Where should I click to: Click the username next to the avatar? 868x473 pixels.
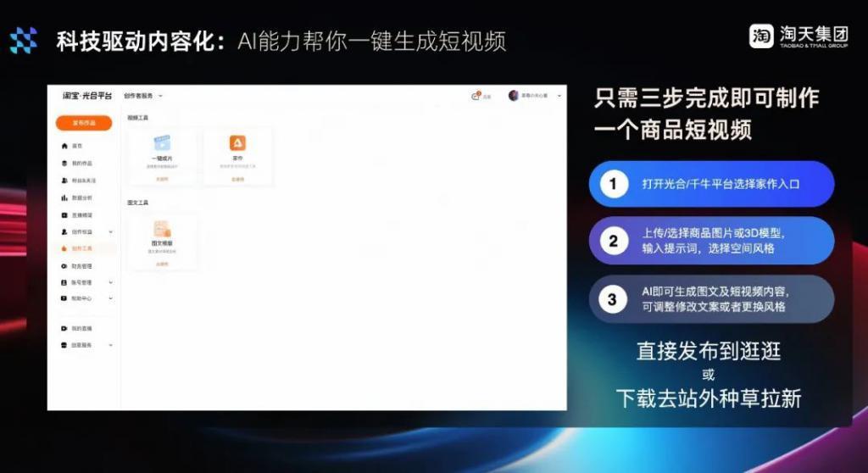[x=534, y=96]
